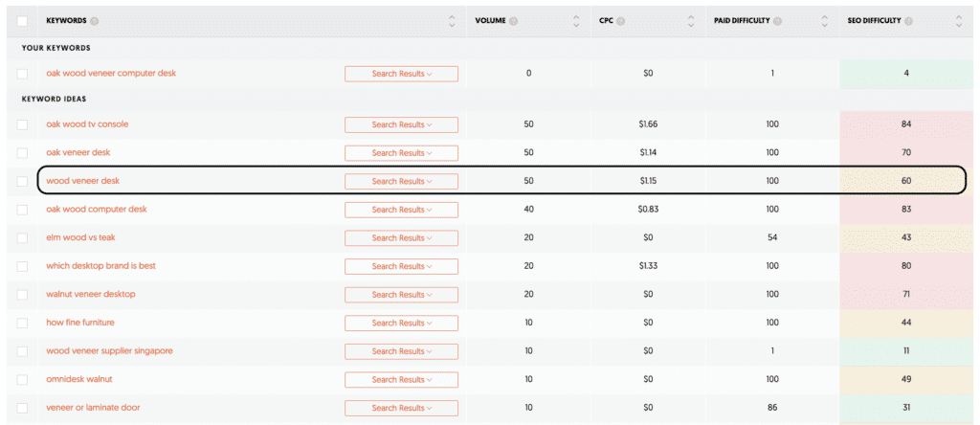Click the SEO difficulty score 84 cell
This screenshot has height=425, width=980.
(905, 124)
